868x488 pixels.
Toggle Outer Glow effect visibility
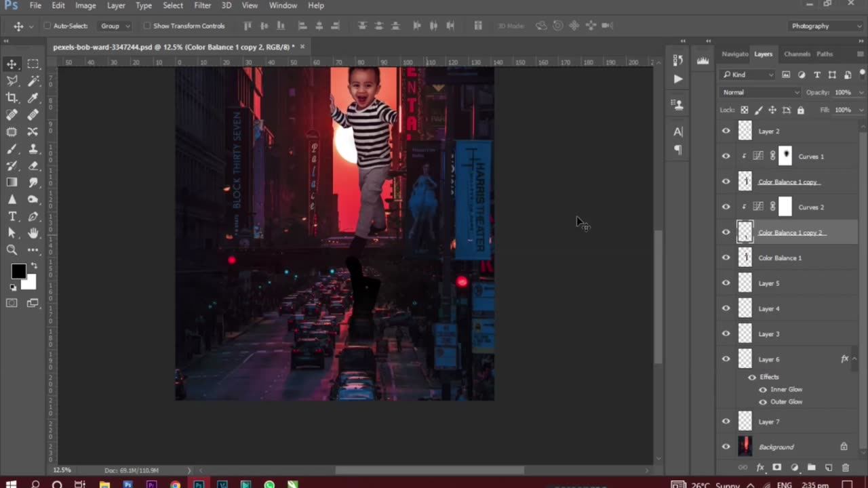(763, 402)
